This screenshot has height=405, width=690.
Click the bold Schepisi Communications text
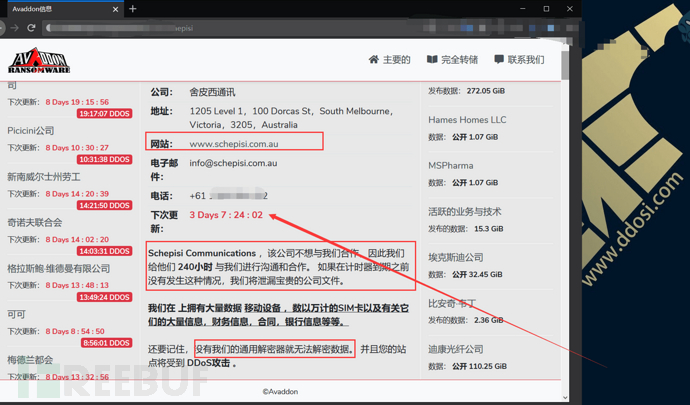202,253
